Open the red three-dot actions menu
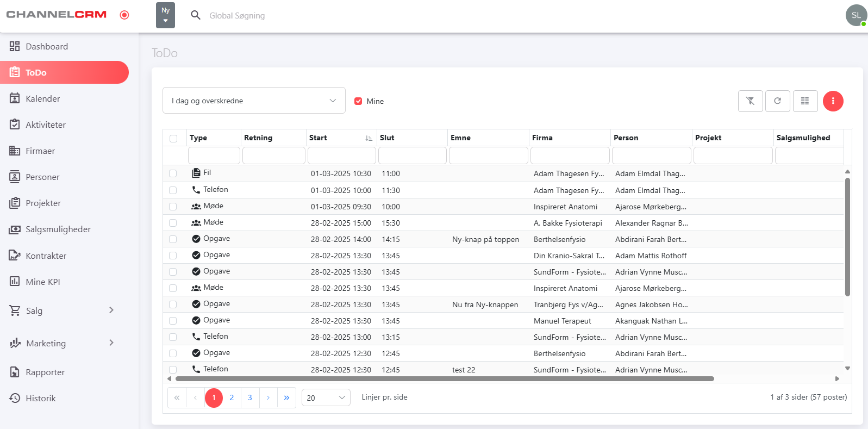868x429 pixels. click(833, 101)
